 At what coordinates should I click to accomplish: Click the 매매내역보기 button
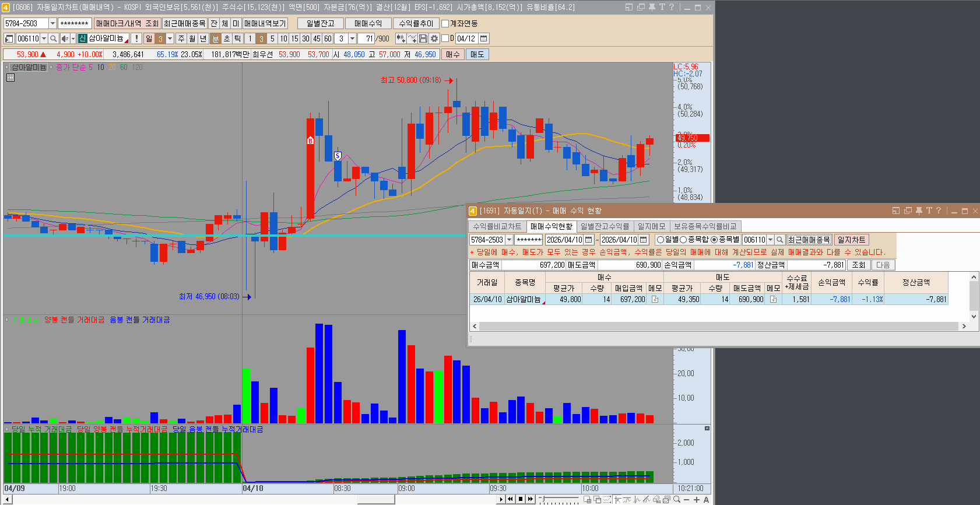(265, 23)
